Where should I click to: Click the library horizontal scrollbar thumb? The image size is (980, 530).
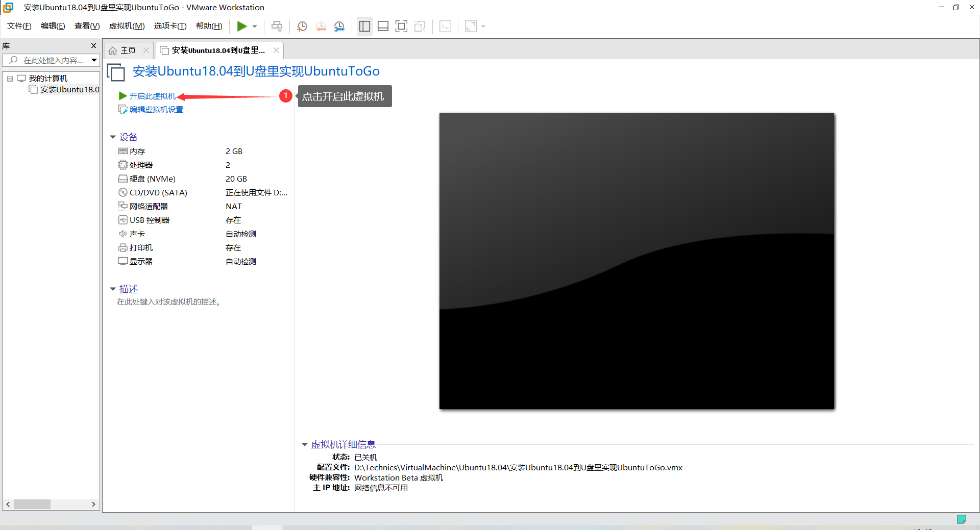click(32, 504)
